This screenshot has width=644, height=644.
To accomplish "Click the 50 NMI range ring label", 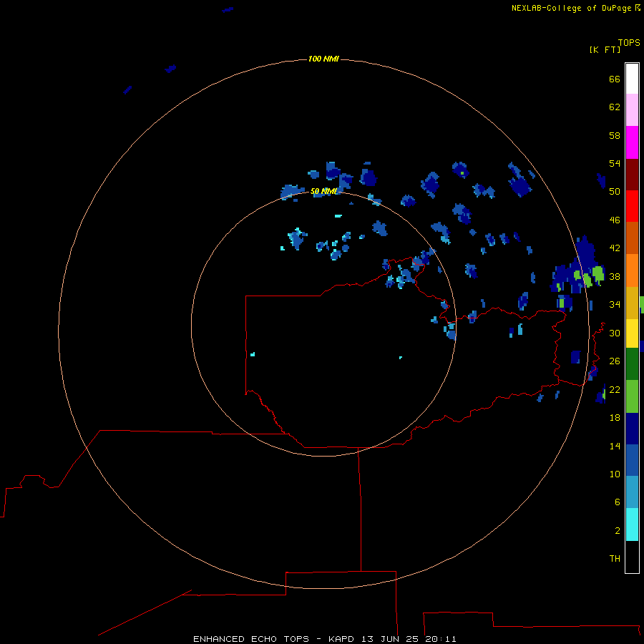I will pyautogui.click(x=323, y=191).
